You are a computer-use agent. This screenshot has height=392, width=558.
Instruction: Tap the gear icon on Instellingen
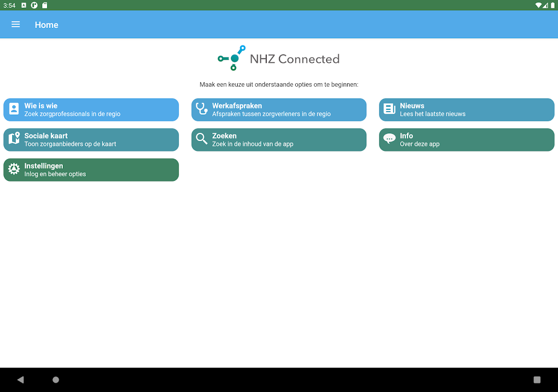point(14,169)
